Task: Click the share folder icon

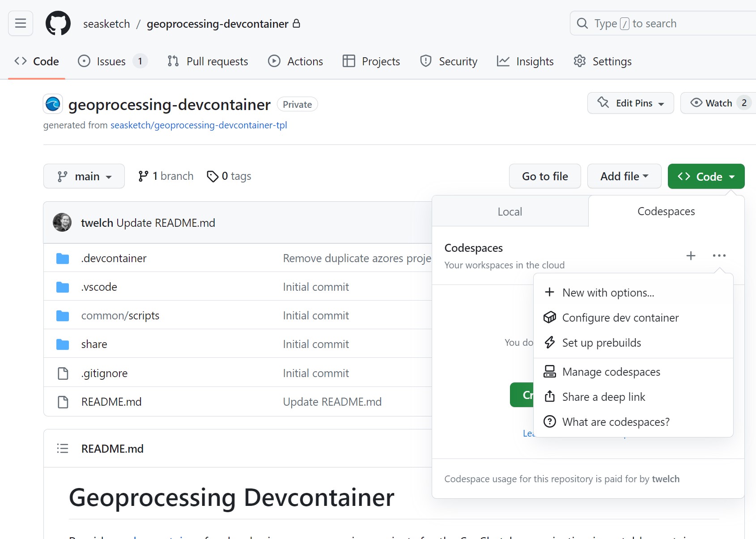Action: (63, 344)
